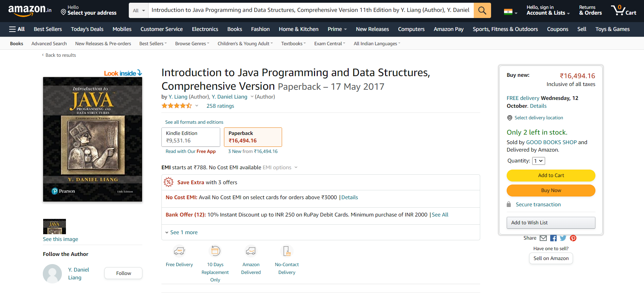
Task: Click the star rating icons
Action: click(x=177, y=106)
